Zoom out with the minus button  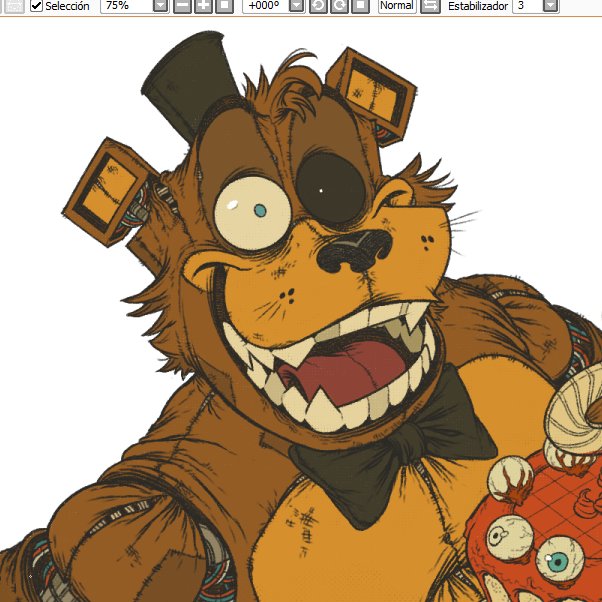182,6
